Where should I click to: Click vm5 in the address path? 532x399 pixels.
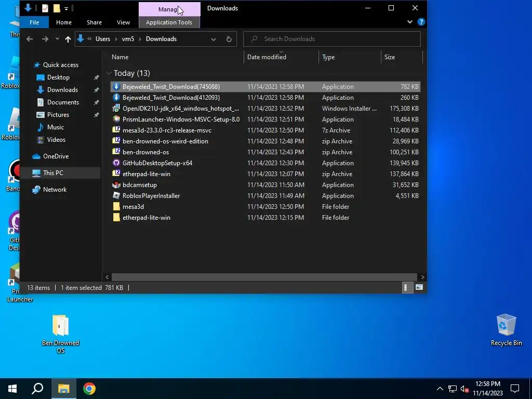point(128,39)
